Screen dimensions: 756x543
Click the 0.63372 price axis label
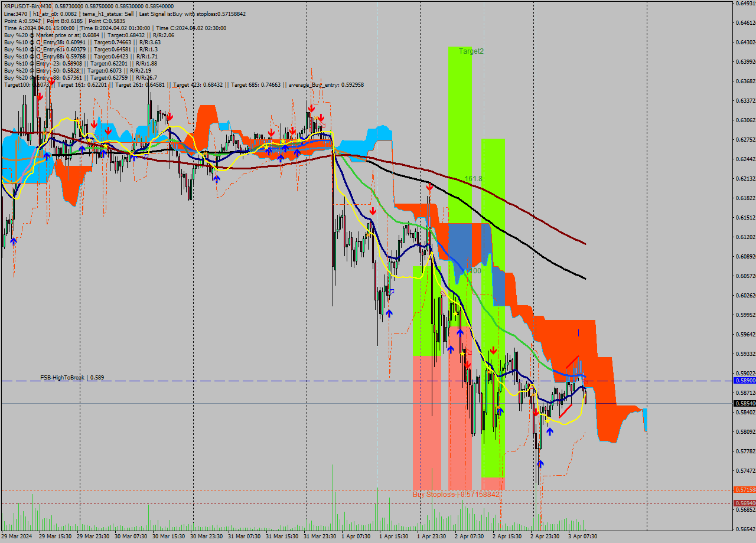(745, 101)
